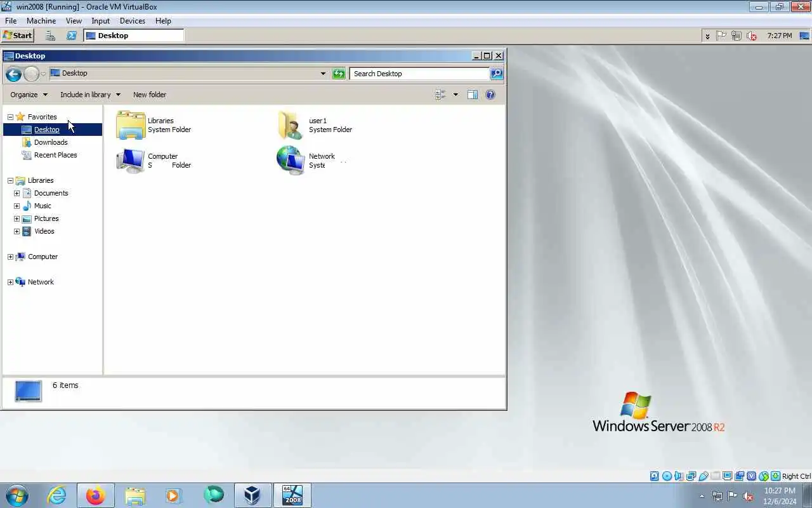This screenshot has height=508, width=812.
Task: Expand the Documents library node
Action: [x=16, y=193]
